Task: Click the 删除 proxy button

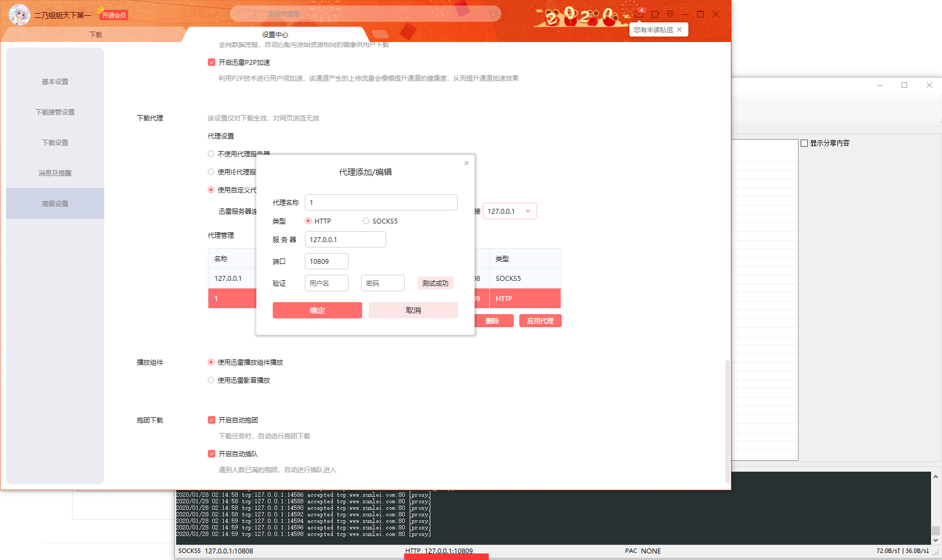Action: pos(493,321)
